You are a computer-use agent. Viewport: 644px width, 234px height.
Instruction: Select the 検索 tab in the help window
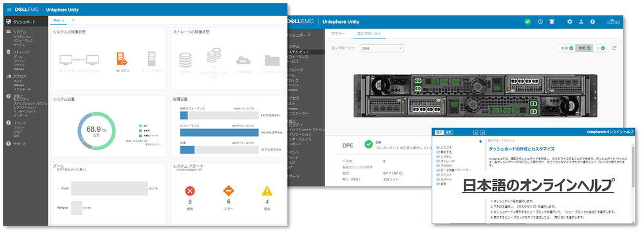coord(449,132)
